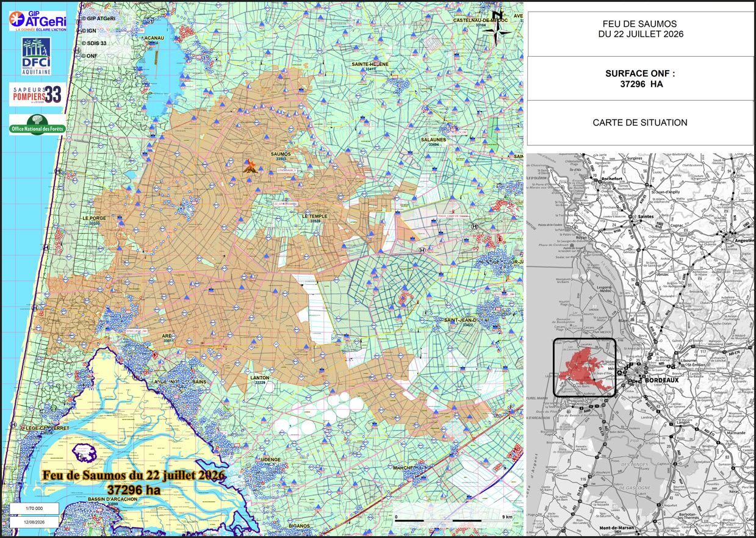The height and width of the screenshot is (538, 756).
Task: Click the SAINT-JEAN-D'ILLAC town label
Action: [467, 320]
